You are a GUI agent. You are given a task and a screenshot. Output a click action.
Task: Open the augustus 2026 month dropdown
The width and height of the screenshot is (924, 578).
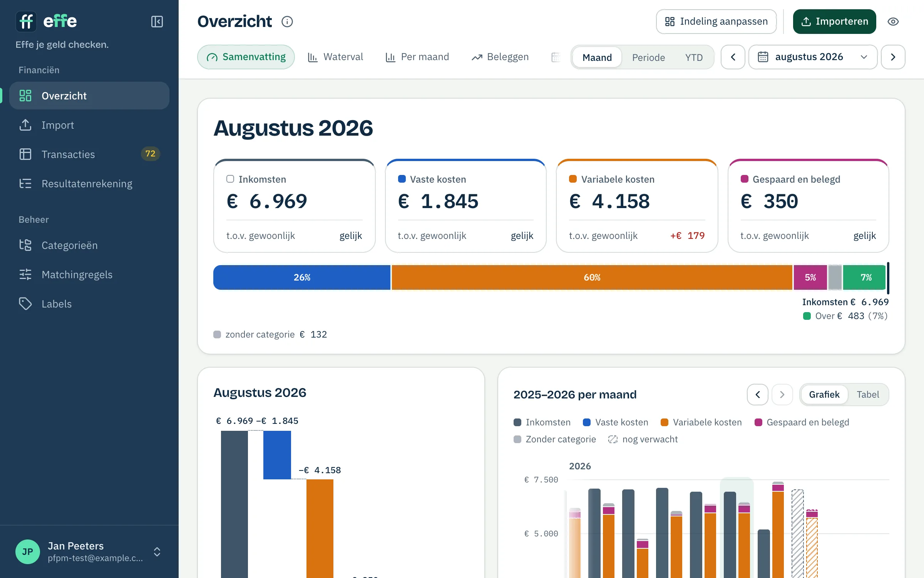click(813, 57)
